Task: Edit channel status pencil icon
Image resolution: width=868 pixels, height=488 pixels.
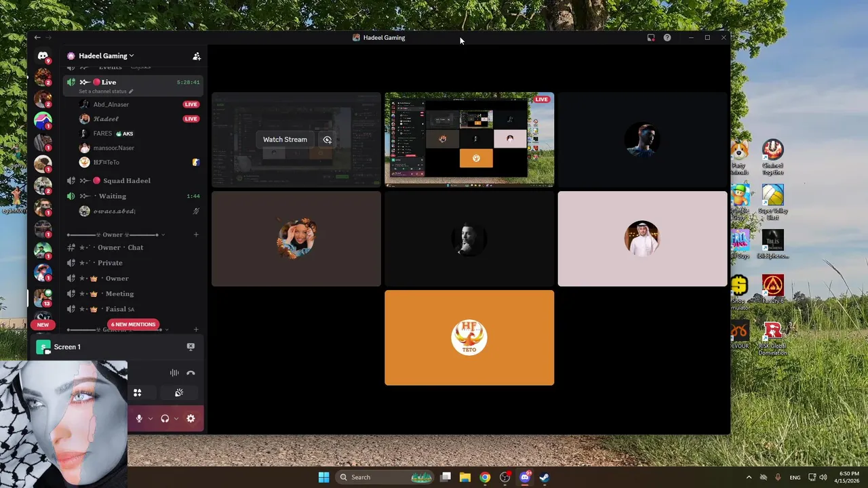Action: pyautogui.click(x=131, y=91)
